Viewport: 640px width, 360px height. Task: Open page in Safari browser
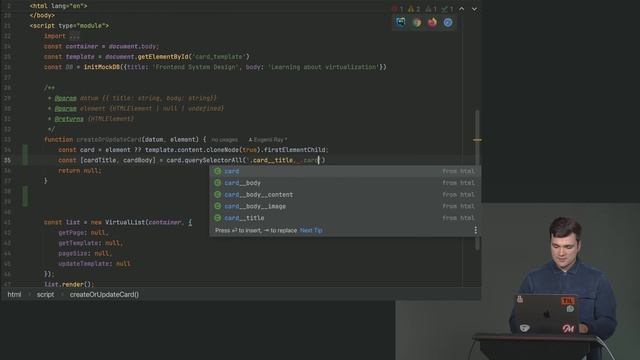click(448, 22)
